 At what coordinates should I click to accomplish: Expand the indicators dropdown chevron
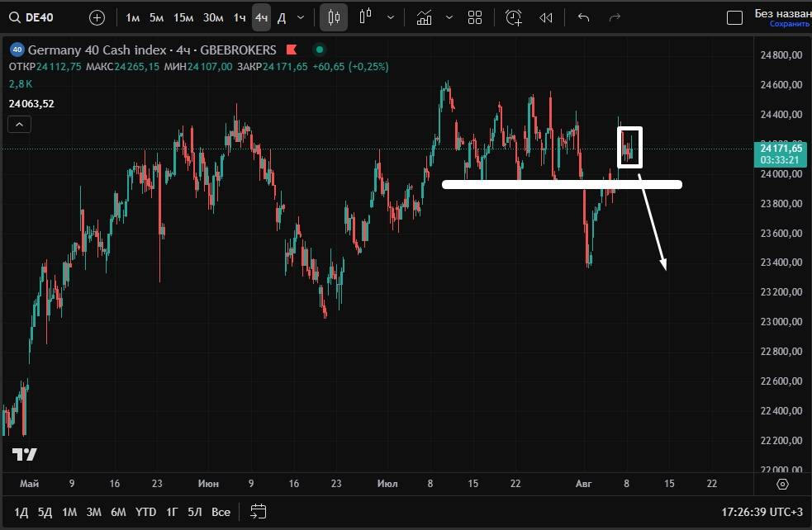449,17
